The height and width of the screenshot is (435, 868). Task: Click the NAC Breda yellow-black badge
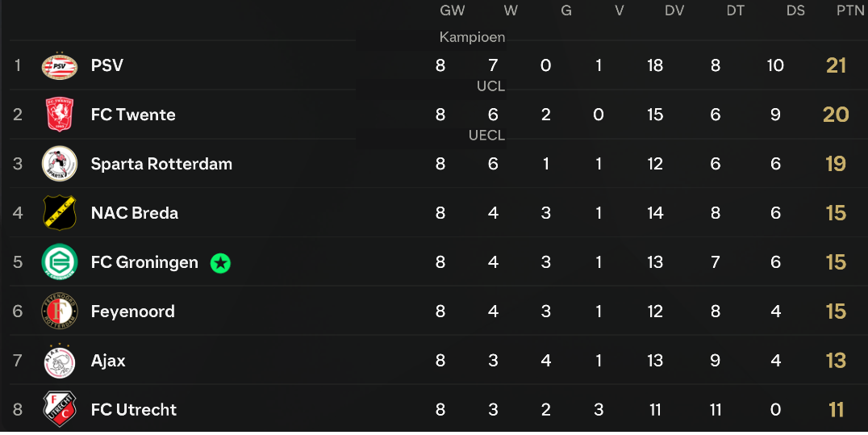click(60, 213)
